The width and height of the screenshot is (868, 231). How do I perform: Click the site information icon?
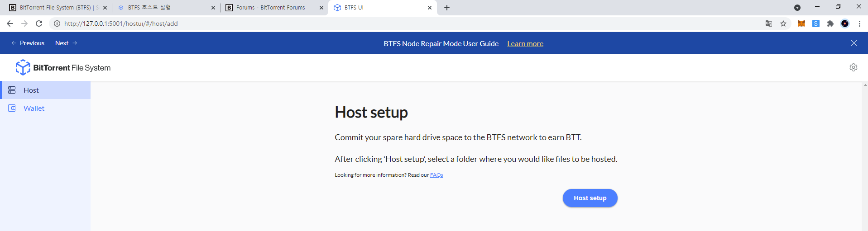coord(57,24)
